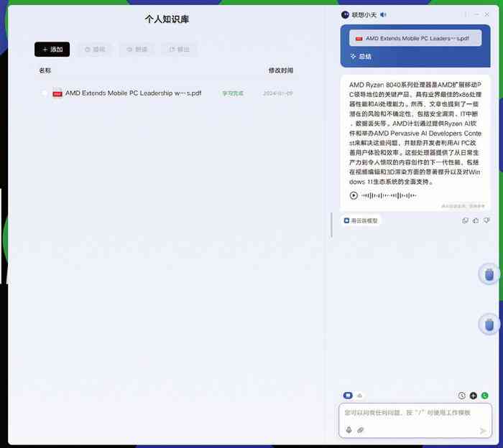Click the audio waveform of the summary
The height and width of the screenshot is (448, 503).
pyautogui.click(x=389, y=195)
